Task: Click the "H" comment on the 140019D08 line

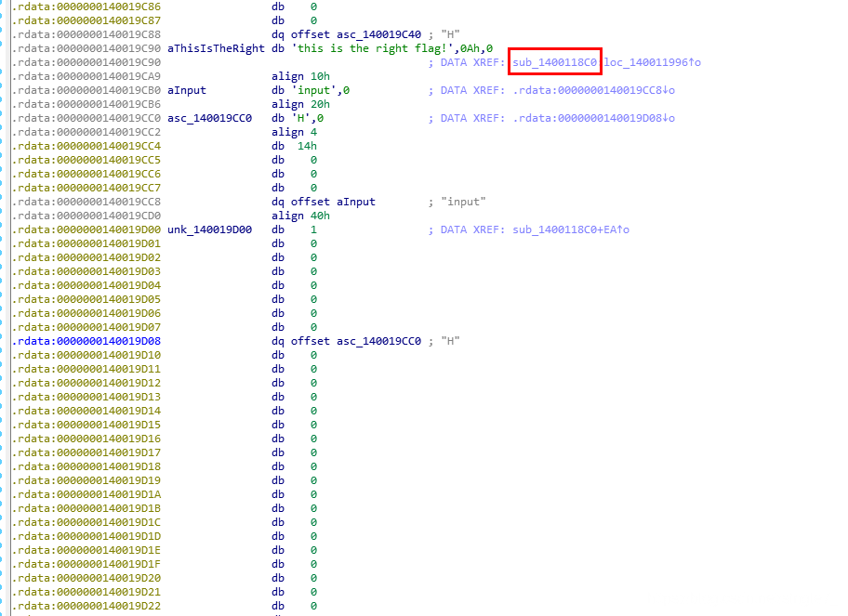Action: click(450, 342)
